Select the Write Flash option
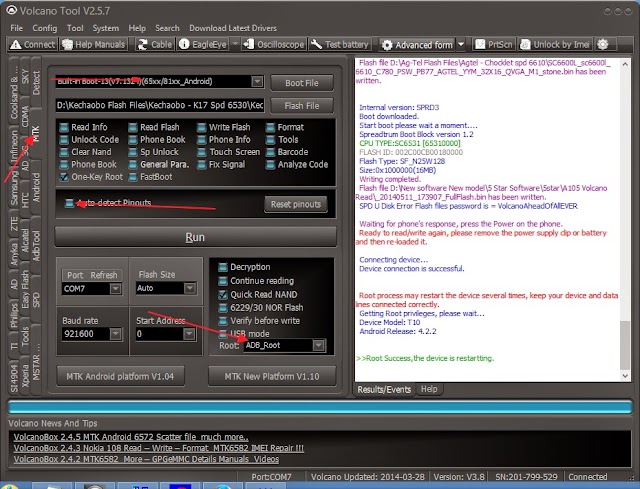Screen dimensions: 640x489 point(224,127)
